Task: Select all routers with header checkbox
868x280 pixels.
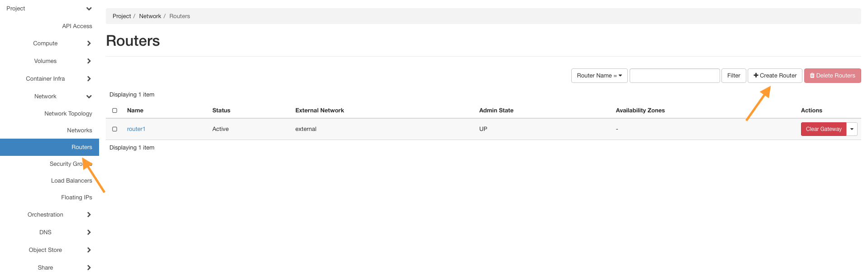Action: [x=115, y=111]
